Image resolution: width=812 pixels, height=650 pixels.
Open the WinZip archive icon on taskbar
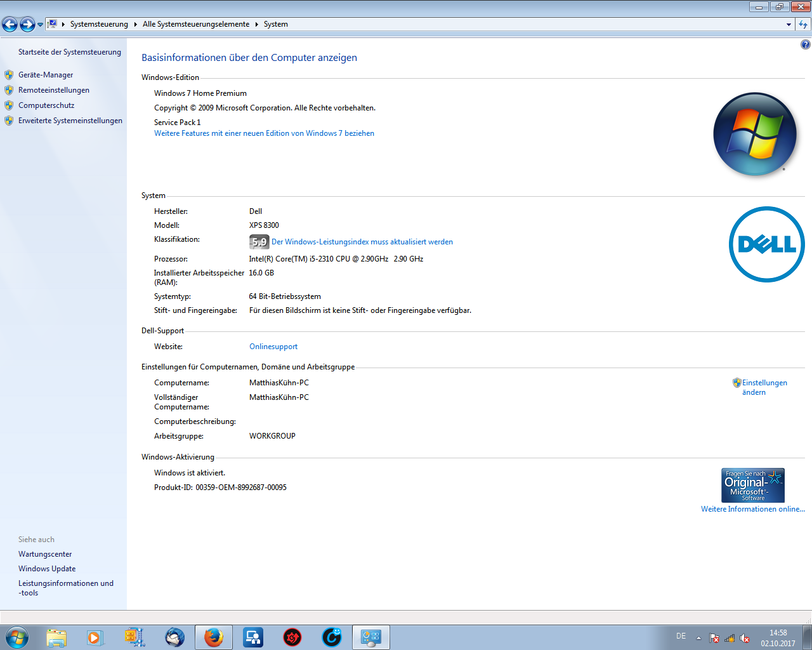click(134, 637)
